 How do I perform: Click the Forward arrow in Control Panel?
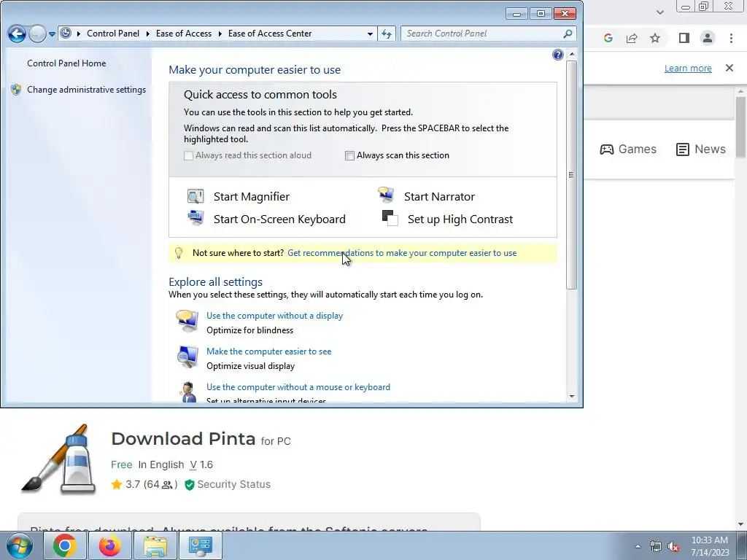click(37, 34)
